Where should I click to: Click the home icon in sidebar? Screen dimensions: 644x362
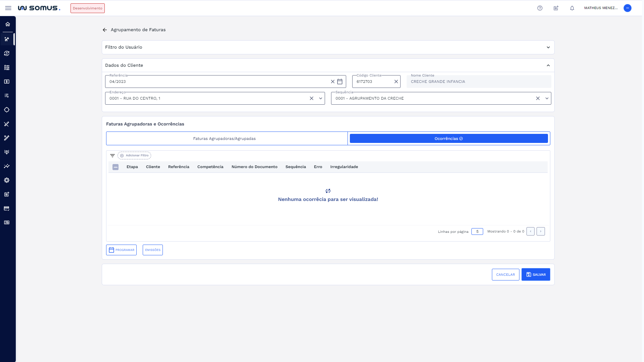point(7,24)
